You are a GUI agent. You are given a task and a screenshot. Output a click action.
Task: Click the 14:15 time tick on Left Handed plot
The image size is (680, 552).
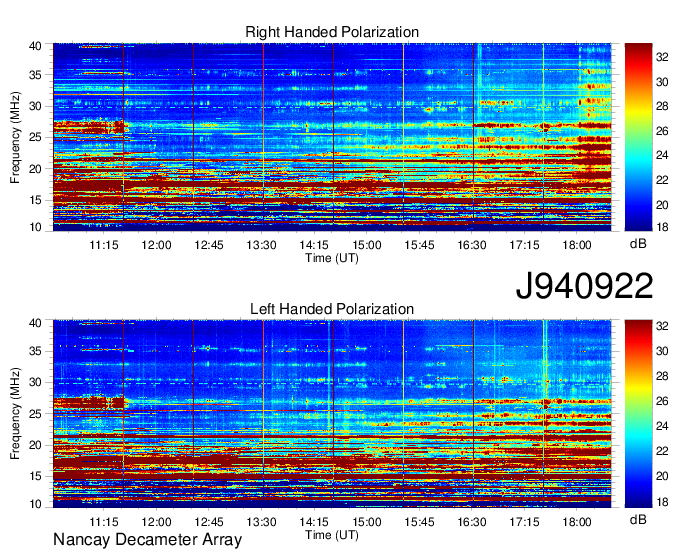pyautogui.click(x=314, y=522)
